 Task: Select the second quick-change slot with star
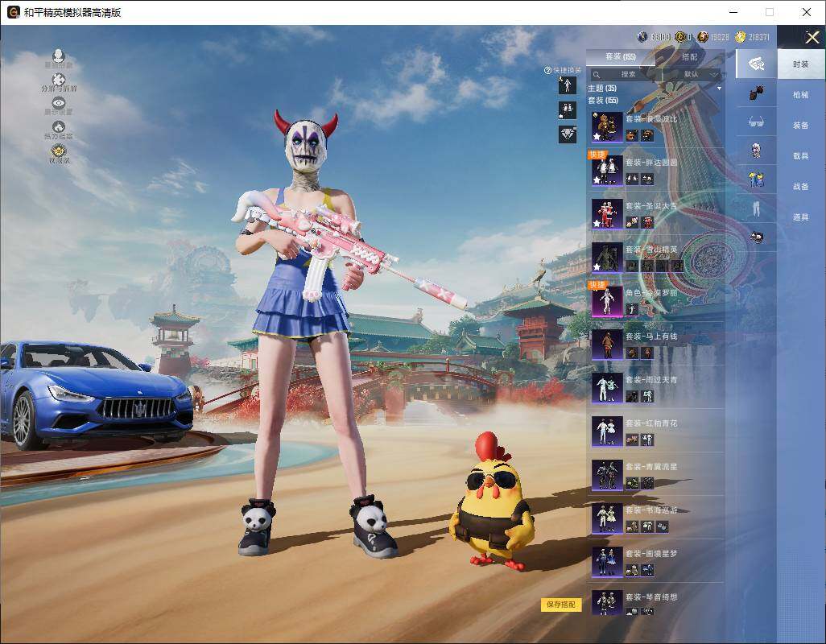click(568, 110)
